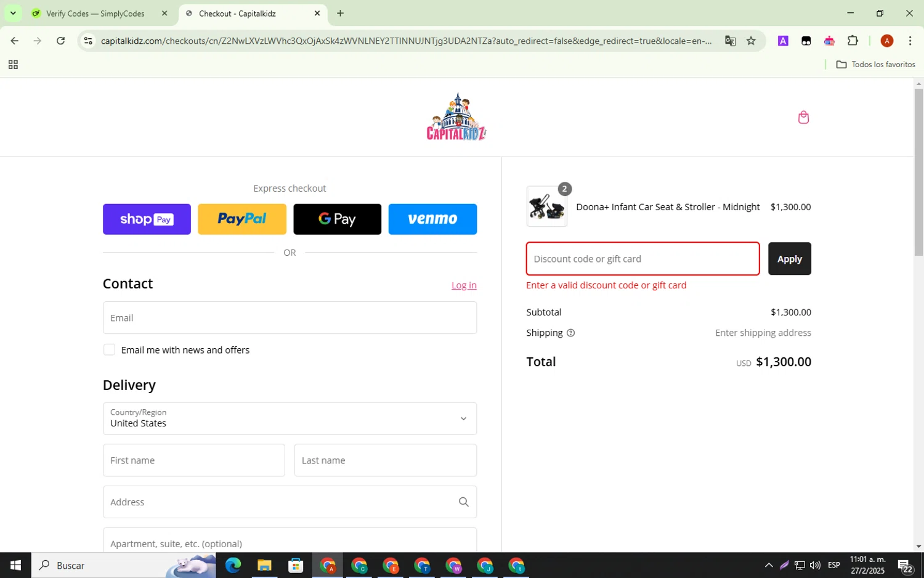Image resolution: width=924 pixels, height=578 pixels.
Task: Launch Microsoft Edge from taskbar
Action: 233,565
